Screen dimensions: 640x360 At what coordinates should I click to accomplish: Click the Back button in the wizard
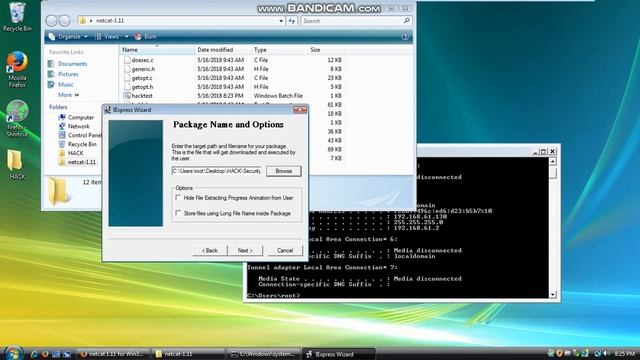tap(210, 251)
